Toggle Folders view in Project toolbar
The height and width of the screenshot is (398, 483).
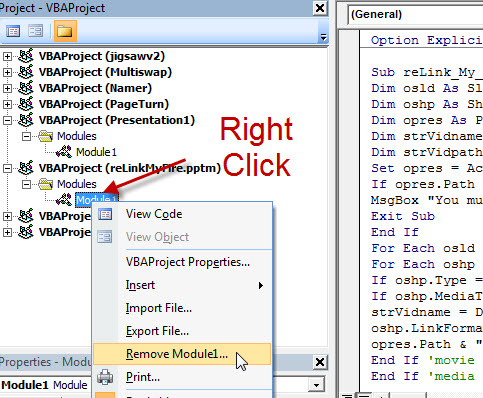point(65,31)
